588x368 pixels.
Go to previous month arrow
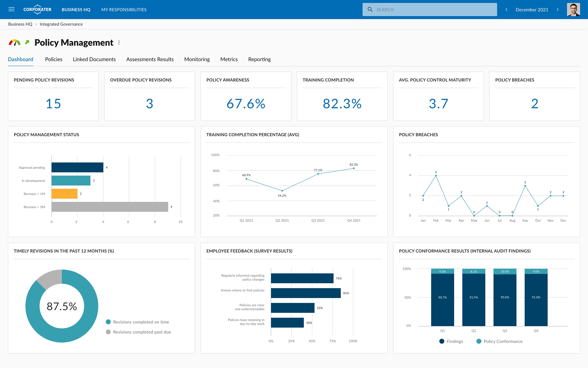click(x=506, y=9)
